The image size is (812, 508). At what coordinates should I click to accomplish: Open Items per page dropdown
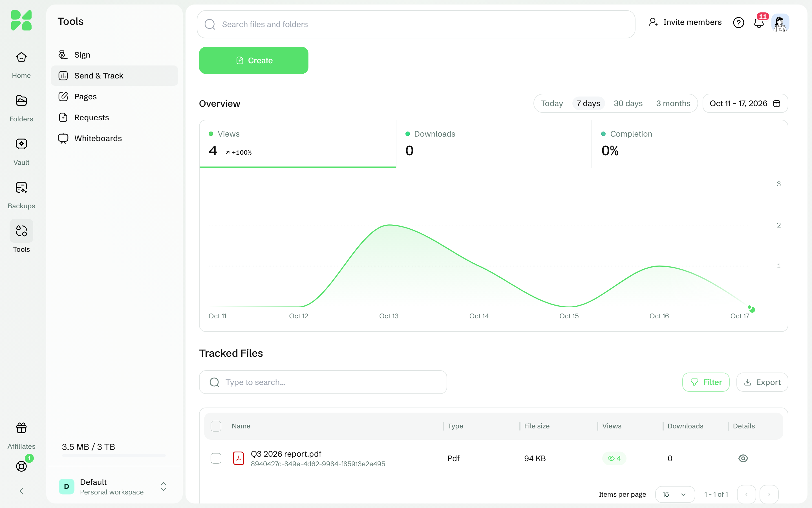pyautogui.click(x=675, y=494)
